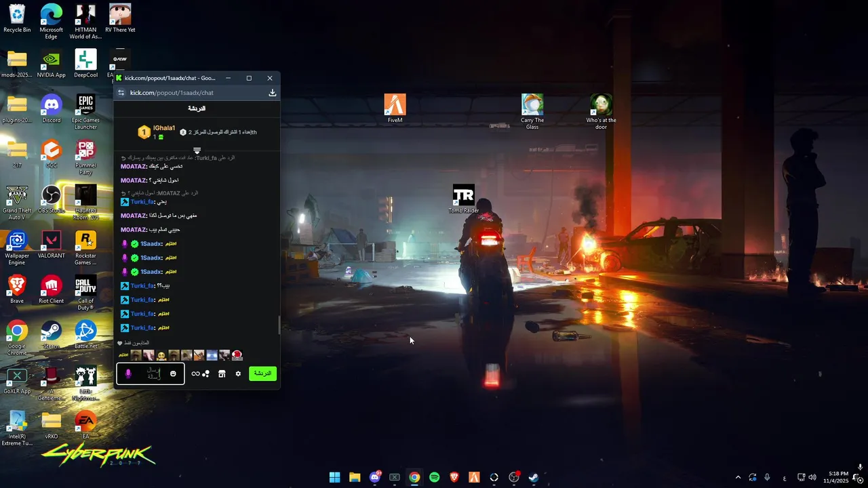
Task: Select the Call of Duty desktop icon
Action: [85, 293]
